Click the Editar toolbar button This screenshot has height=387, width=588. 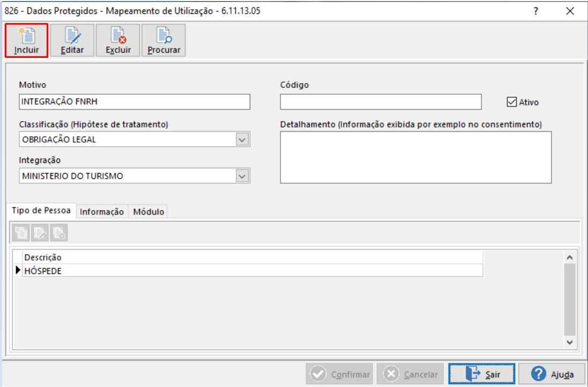coord(72,41)
